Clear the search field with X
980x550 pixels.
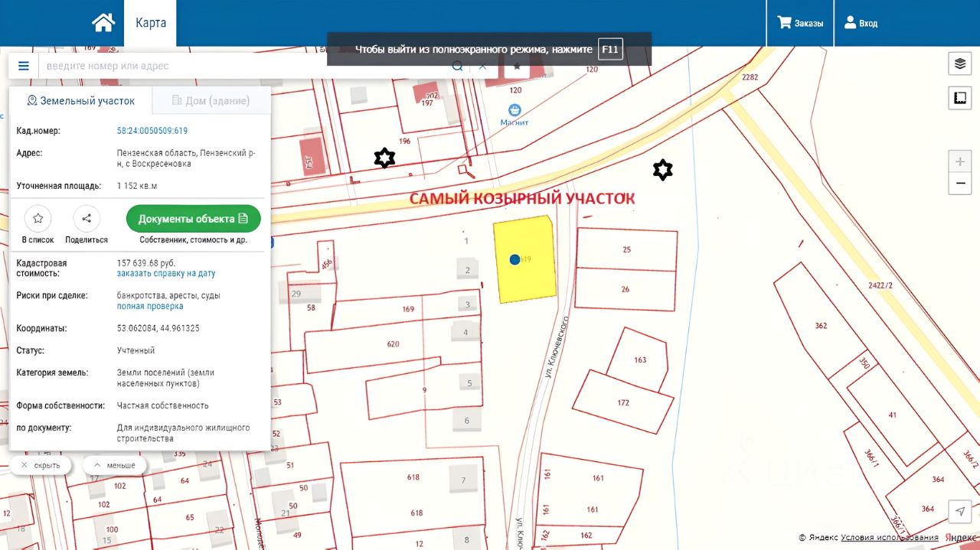coord(482,66)
